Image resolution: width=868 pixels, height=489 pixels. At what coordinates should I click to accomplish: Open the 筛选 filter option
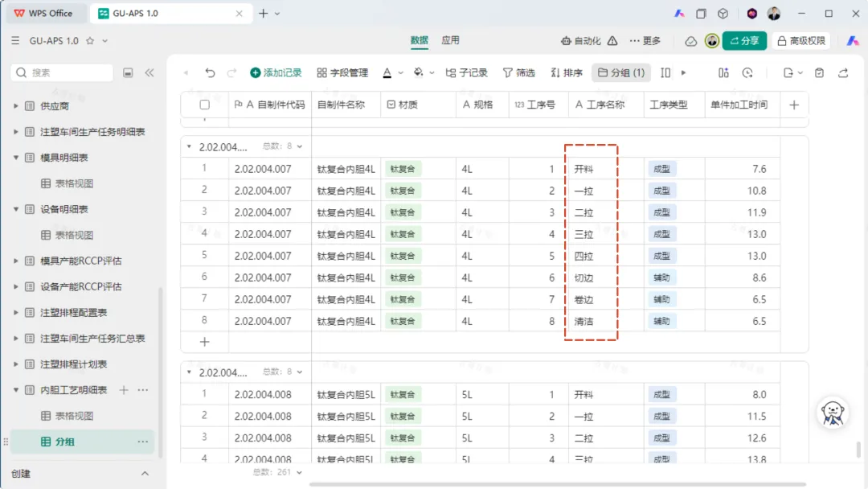point(518,72)
